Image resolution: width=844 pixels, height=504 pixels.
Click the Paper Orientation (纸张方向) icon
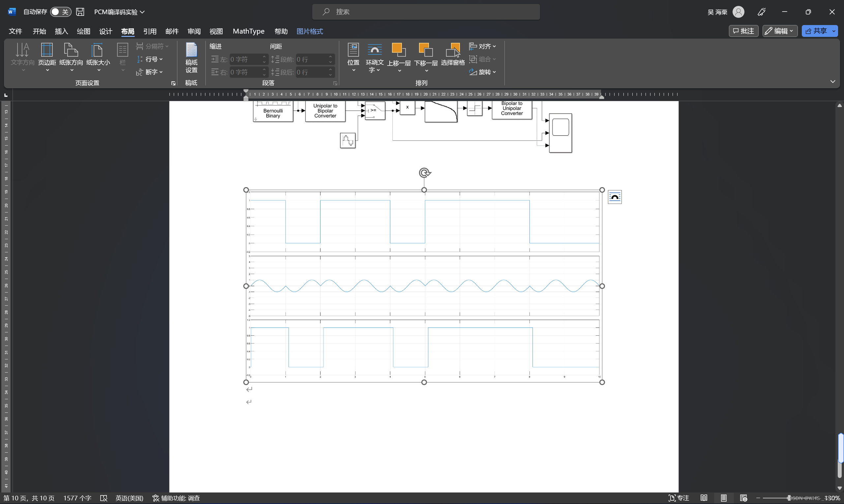point(71,50)
